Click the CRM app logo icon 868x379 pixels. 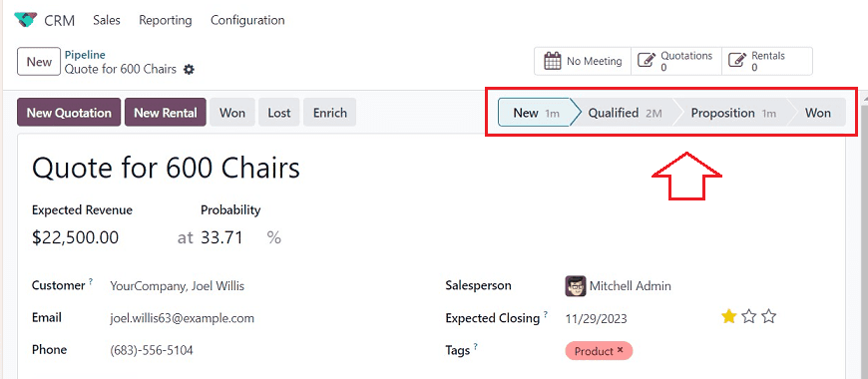(x=26, y=20)
